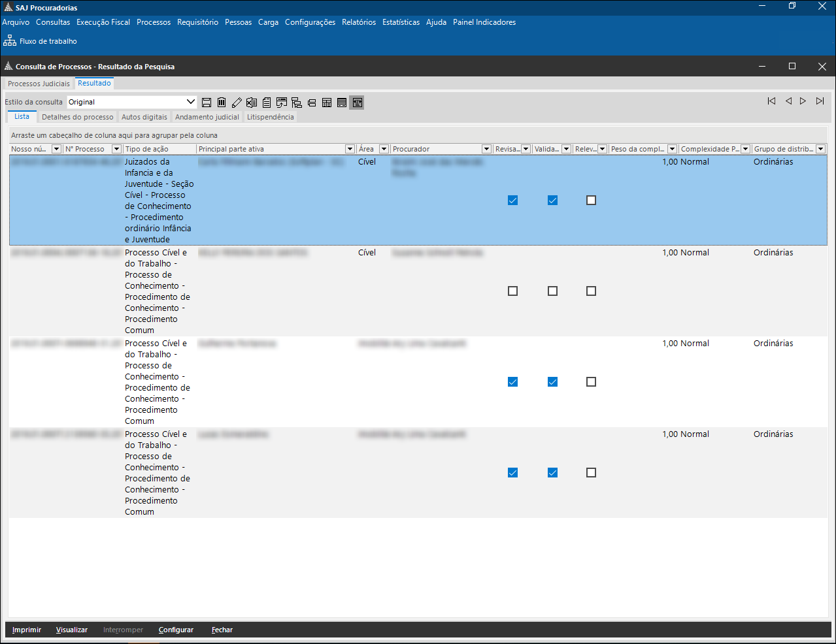The image size is (836, 644).
Task: Switch to the Andamento judicial tab
Action: point(207,117)
